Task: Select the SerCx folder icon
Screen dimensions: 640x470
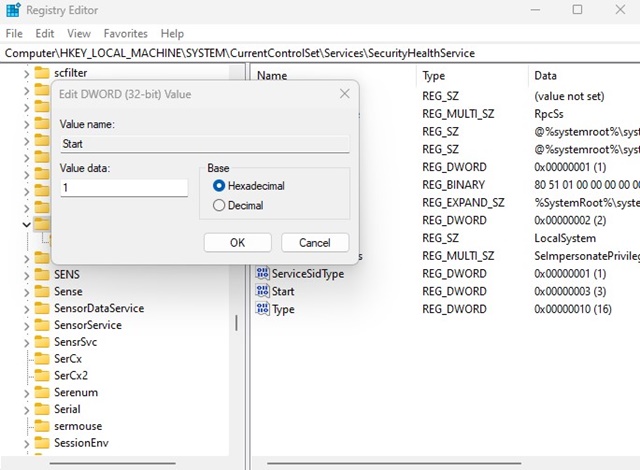Action: (42, 359)
